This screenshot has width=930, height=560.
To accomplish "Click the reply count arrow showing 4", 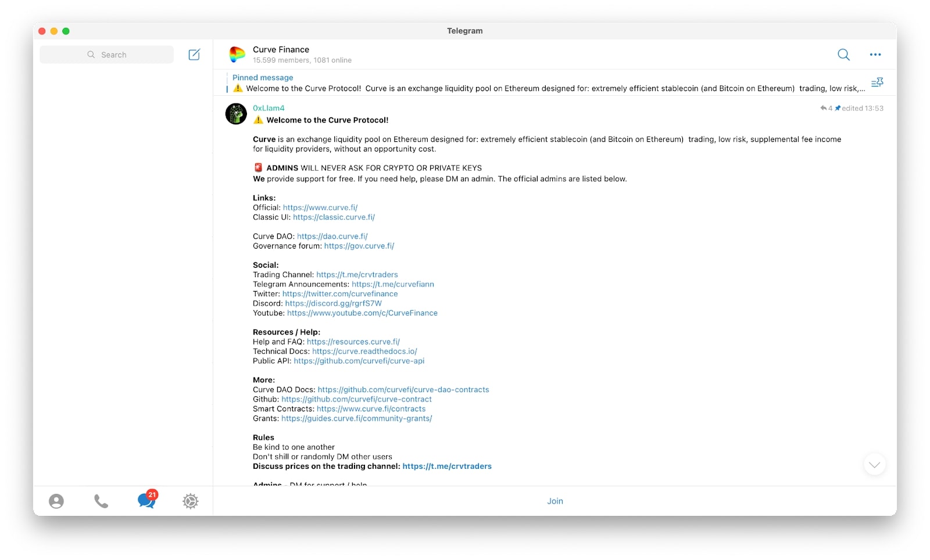I will [826, 109].
